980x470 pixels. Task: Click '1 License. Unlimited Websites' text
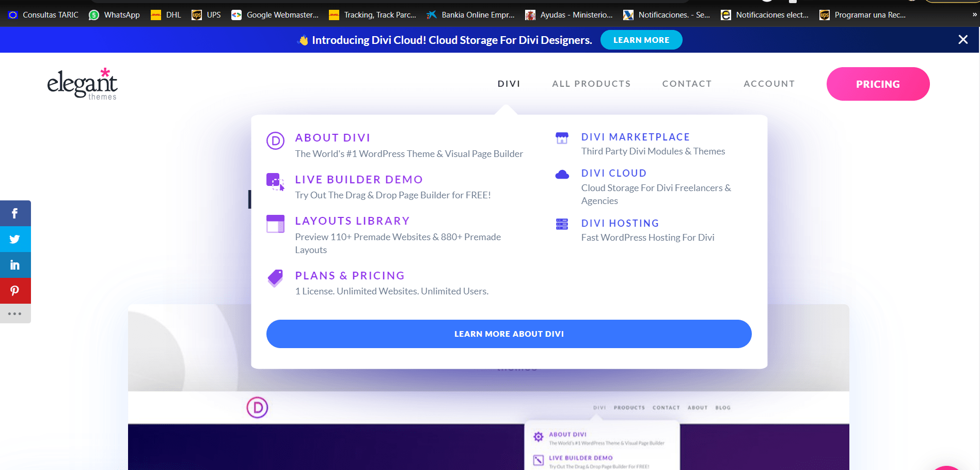click(392, 291)
